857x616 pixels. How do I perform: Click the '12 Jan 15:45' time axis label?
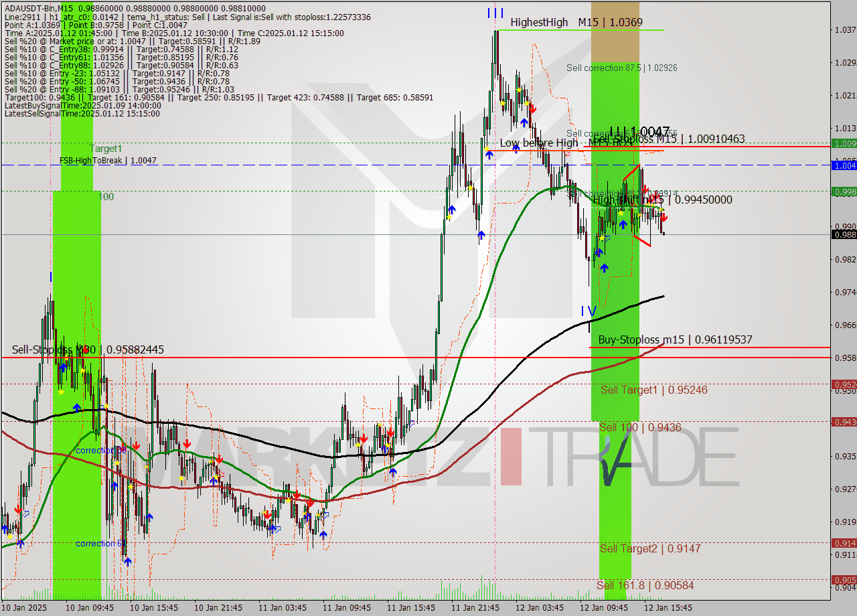pos(668,608)
